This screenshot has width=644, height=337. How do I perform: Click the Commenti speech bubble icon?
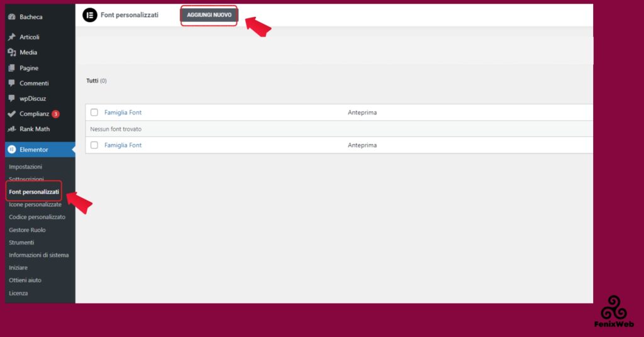pos(12,83)
